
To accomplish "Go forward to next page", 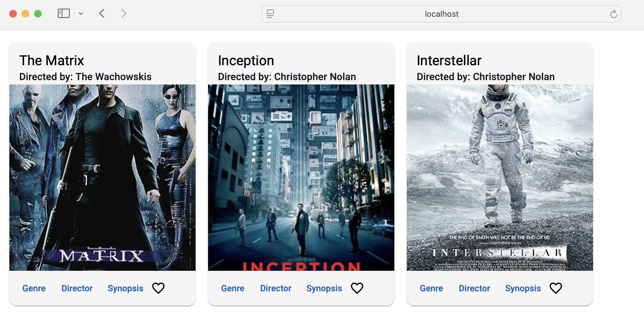I will point(124,13).
